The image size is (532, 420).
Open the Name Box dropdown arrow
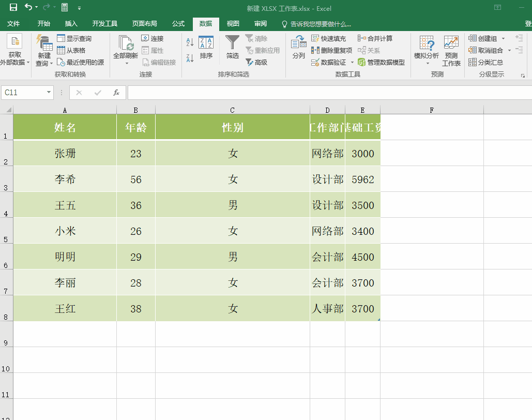pos(49,93)
